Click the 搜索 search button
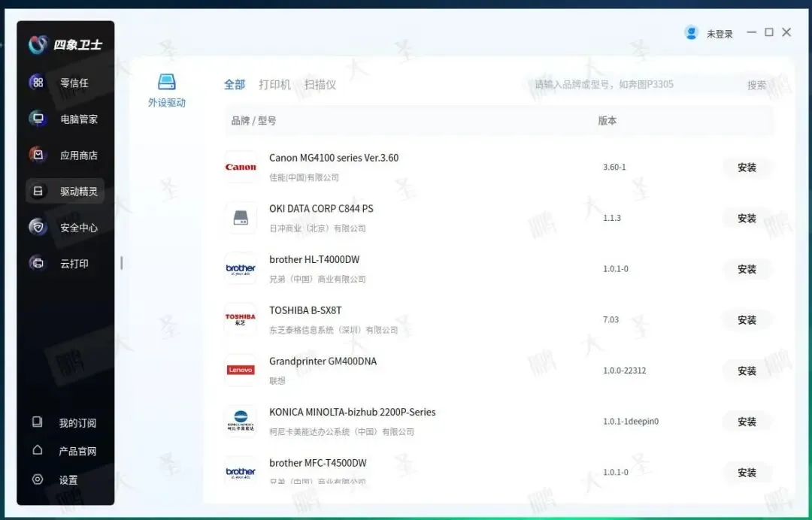Viewport: 812px width, 520px height. pos(756,85)
